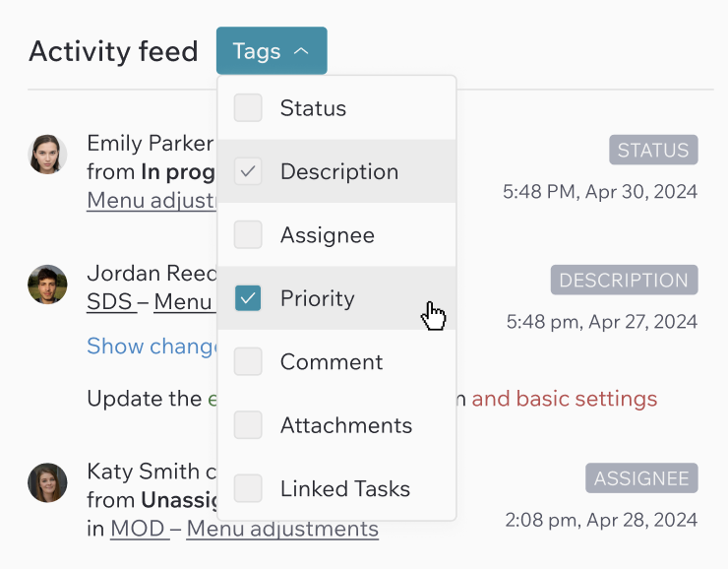The width and height of the screenshot is (728, 569).
Task: Collapse the Tags dropdown button
Action: (272, 50)
